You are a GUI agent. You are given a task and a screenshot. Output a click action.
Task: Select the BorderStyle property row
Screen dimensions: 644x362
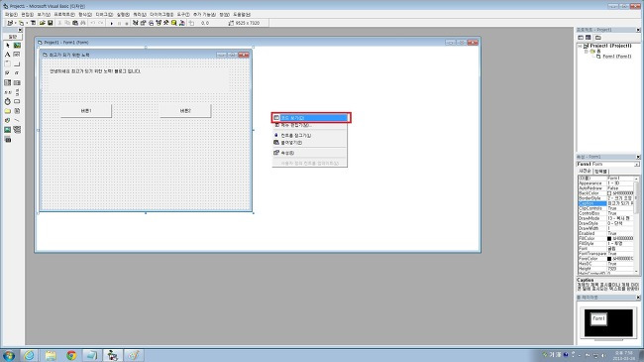point(605,198)
